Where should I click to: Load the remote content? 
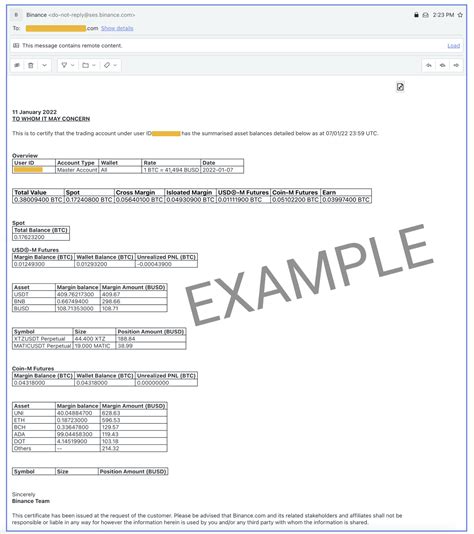(x=454, y=46)
